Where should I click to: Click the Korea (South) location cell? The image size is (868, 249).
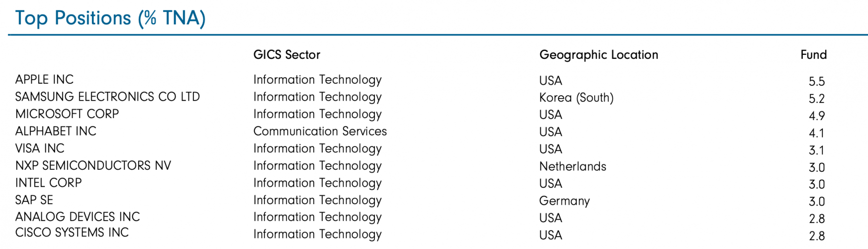[x=576, y=98]
